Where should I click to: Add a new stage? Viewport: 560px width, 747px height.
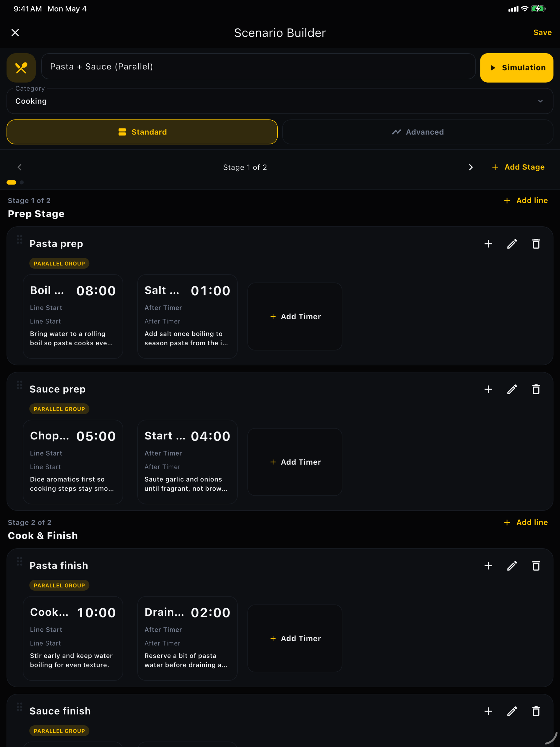518,167
